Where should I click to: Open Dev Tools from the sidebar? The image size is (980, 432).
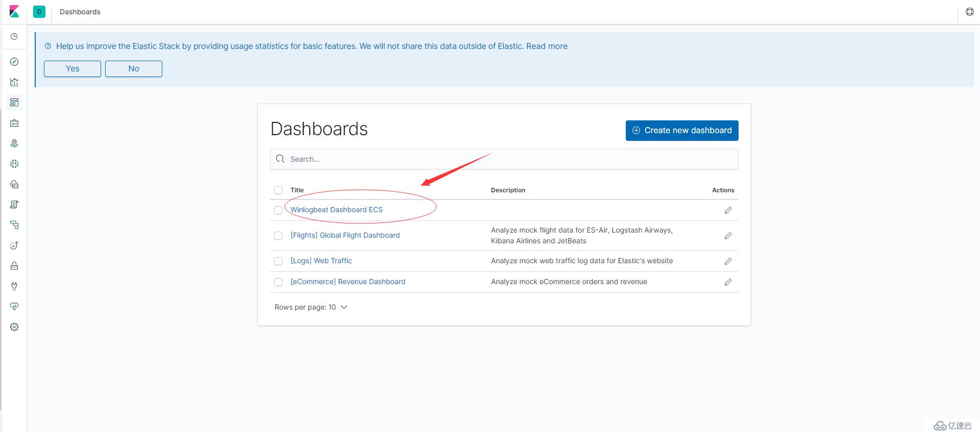(14, 286)
